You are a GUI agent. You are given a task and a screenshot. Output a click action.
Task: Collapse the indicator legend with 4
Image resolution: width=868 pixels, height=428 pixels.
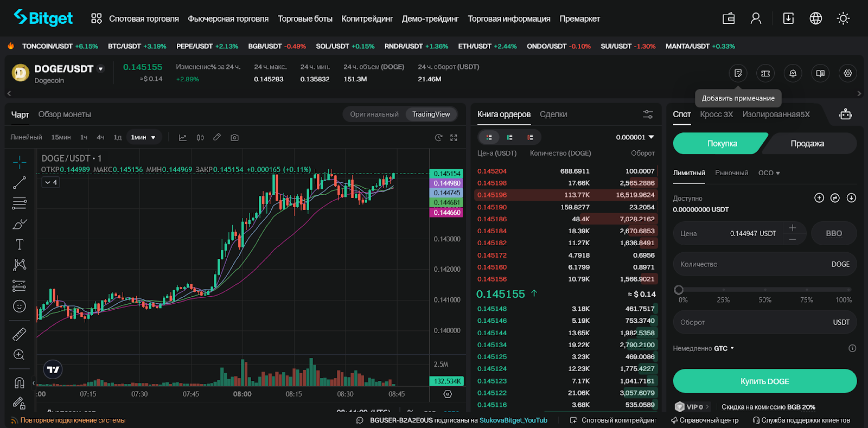(x=50, y=182)
